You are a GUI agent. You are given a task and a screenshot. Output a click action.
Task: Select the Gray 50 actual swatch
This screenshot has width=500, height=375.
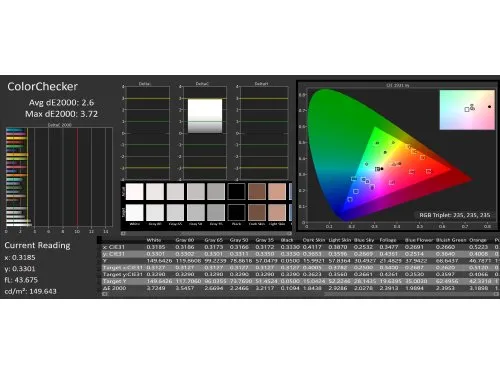click(196, 191)
